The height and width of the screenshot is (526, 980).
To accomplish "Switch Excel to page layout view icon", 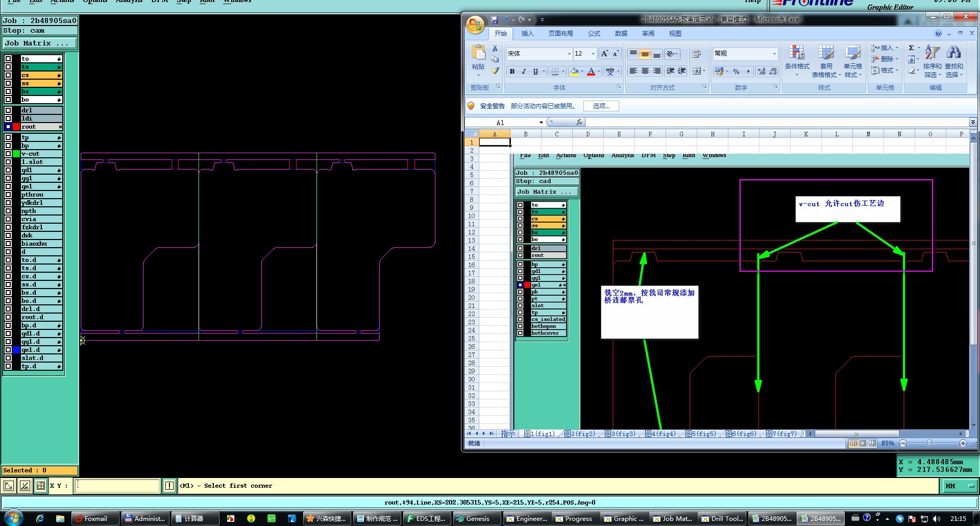I will pyautogui.click(x=863, y=443).
